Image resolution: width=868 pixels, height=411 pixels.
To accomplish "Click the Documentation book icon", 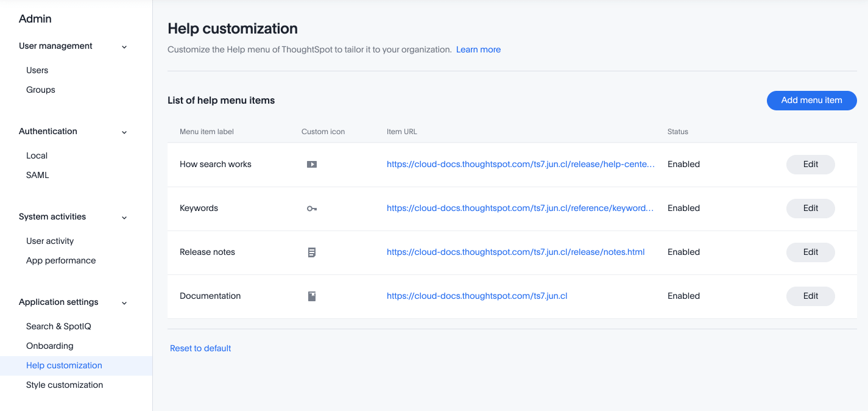I will (x=312, y=296).
